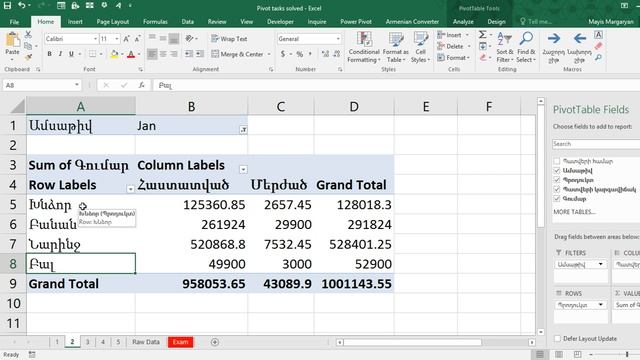Enable Defer Layout Update checkbox
This screenshot has width=640, height=360.
pyautogui.click(x=557, y=338)
